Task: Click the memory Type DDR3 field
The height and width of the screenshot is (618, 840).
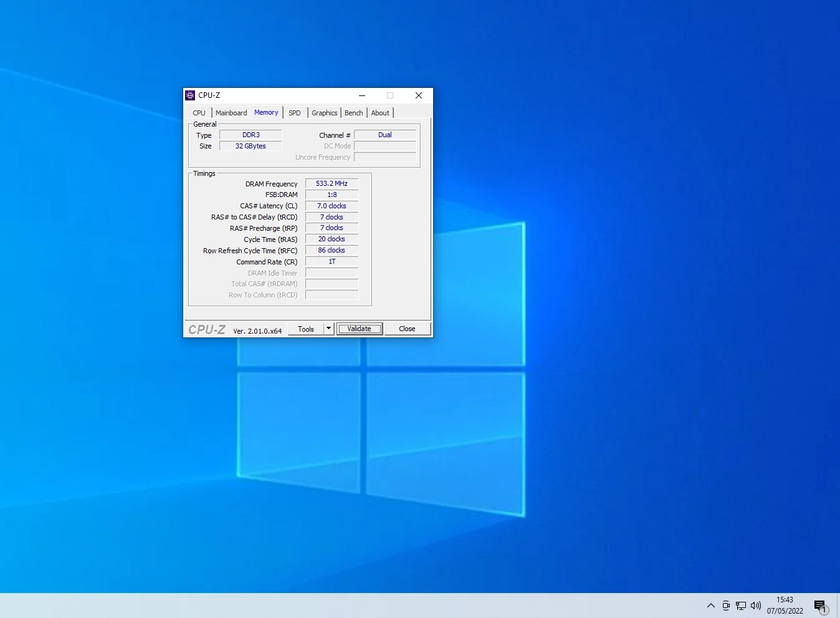Action: tap(251, 135)
